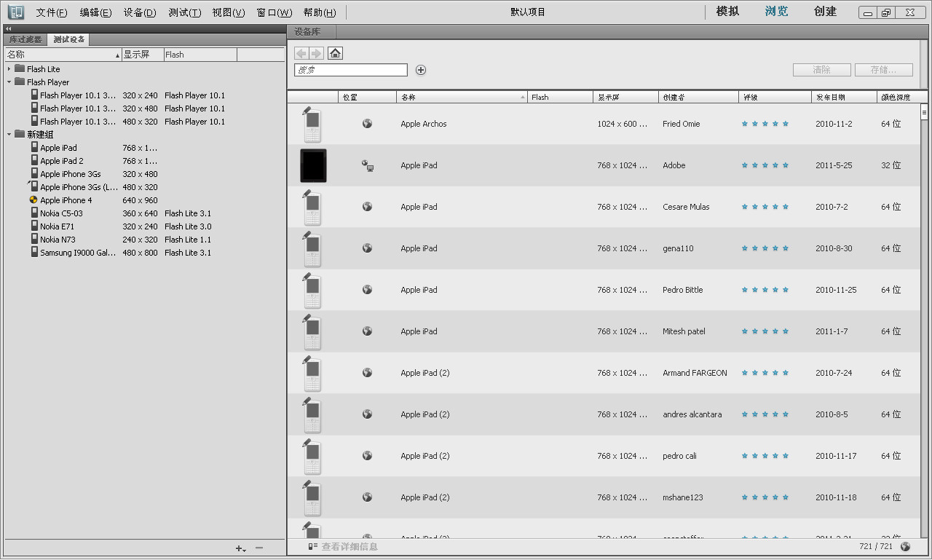Open the 视图(V) menu

pos(229,12)
